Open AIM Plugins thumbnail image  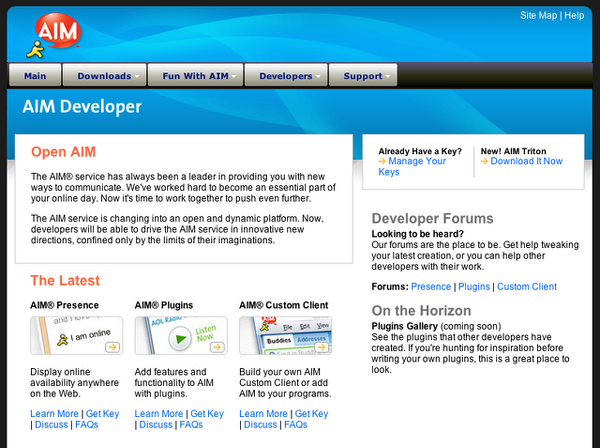pyautogui.click(x=181, y=335)
